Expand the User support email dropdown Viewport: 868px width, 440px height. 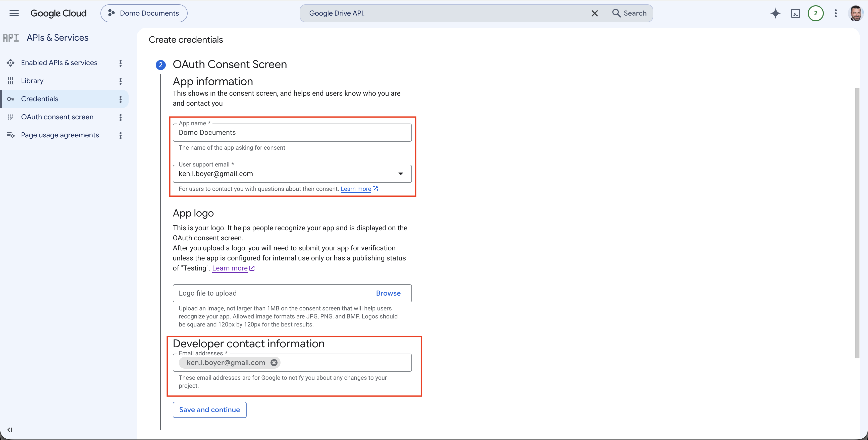pyautogui.click(x=401, y=174)
